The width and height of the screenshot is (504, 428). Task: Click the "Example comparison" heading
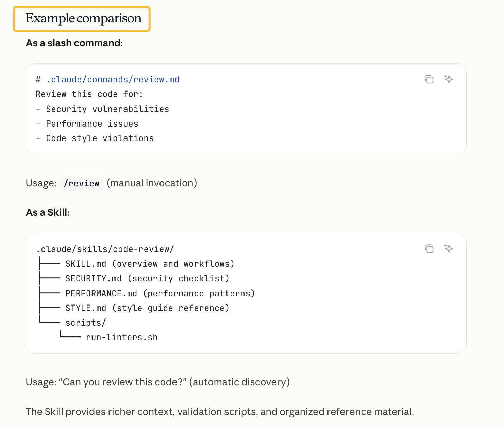(83, 19)
